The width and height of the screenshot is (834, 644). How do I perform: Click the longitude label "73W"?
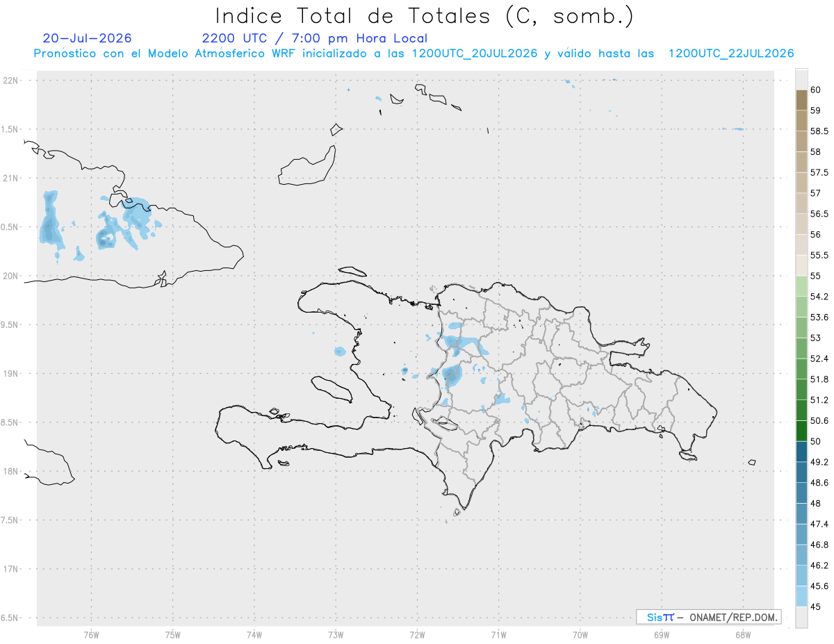click(x=336, y=635)
